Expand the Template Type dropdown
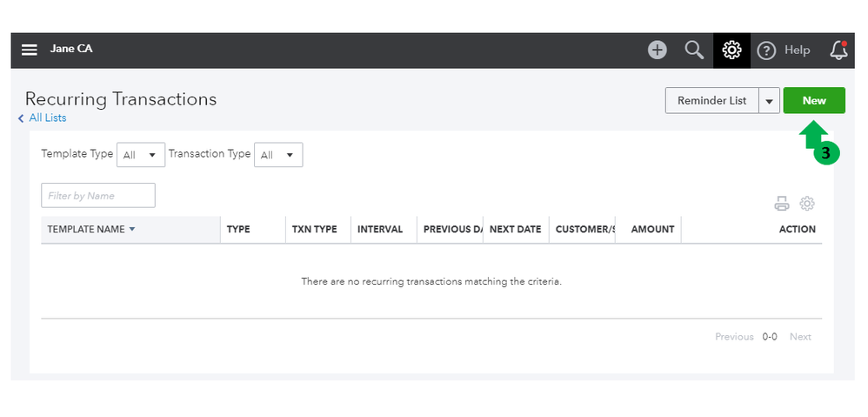868x417 pixels. point(140,155)
